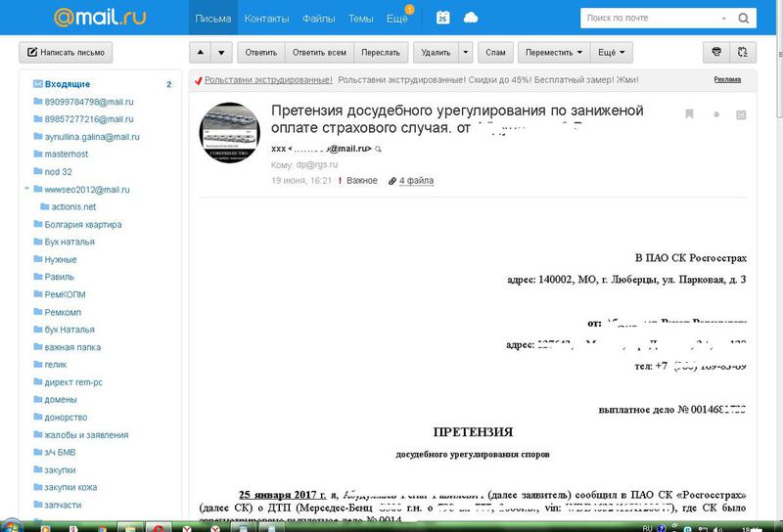Open the домены folder
This screenshot has height=532, width=783.
coord(55,400)
